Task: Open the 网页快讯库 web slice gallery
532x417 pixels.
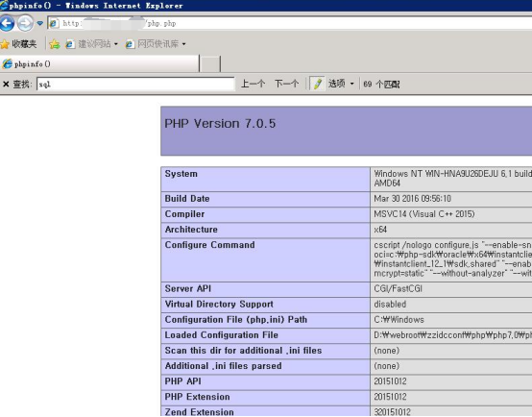Action: [x=152, y=44]
